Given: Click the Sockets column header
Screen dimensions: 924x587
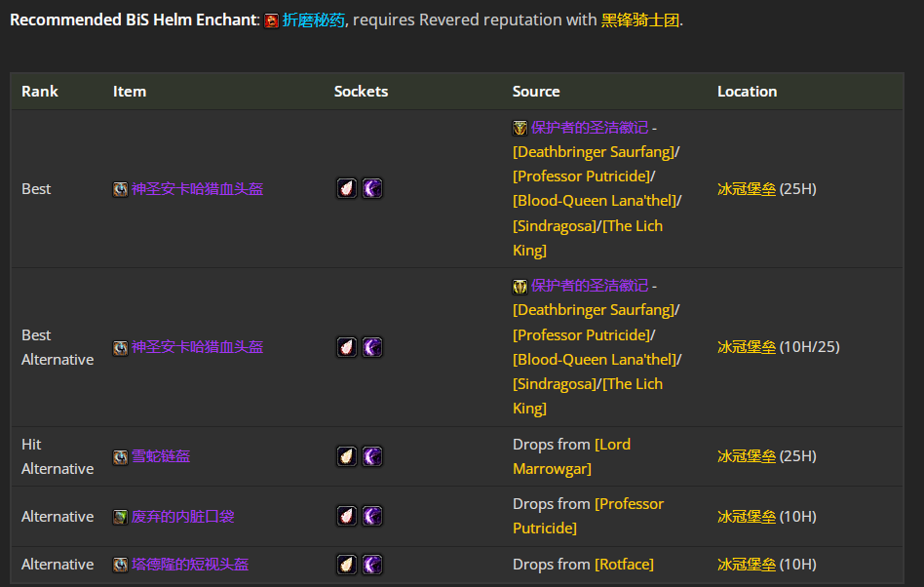Looking at the screenshot, I should (361, 91).
